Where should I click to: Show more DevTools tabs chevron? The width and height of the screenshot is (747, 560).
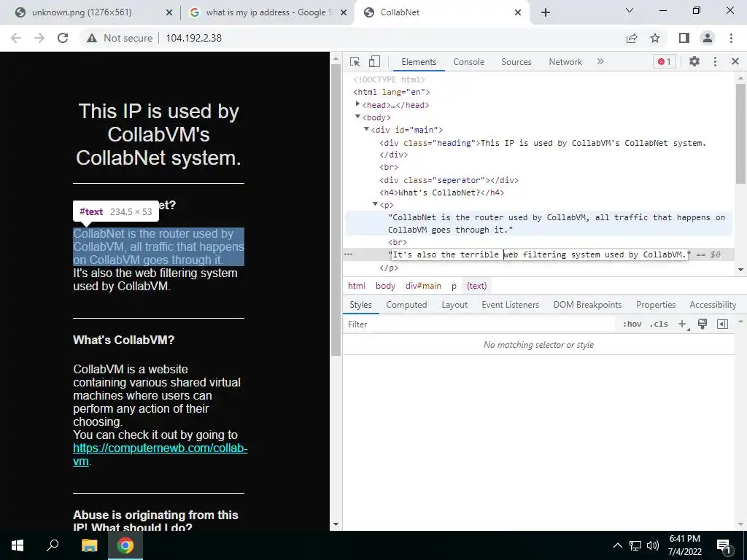[600, 61]
